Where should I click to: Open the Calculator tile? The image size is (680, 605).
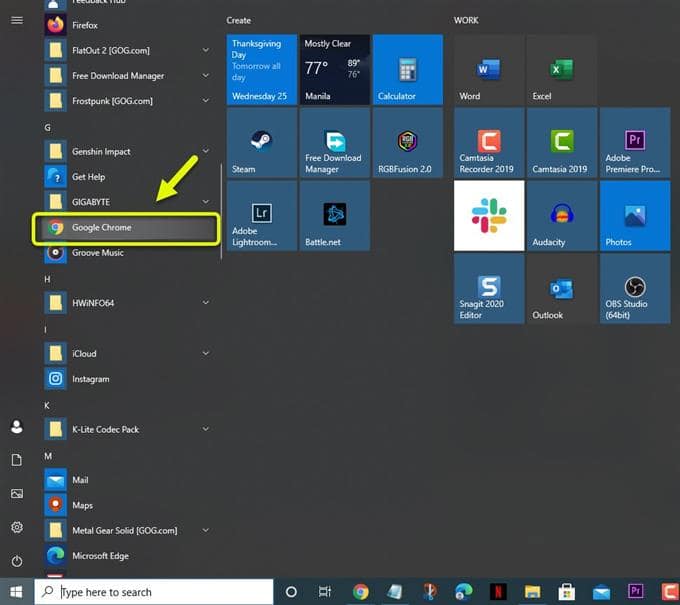point(407,69)
